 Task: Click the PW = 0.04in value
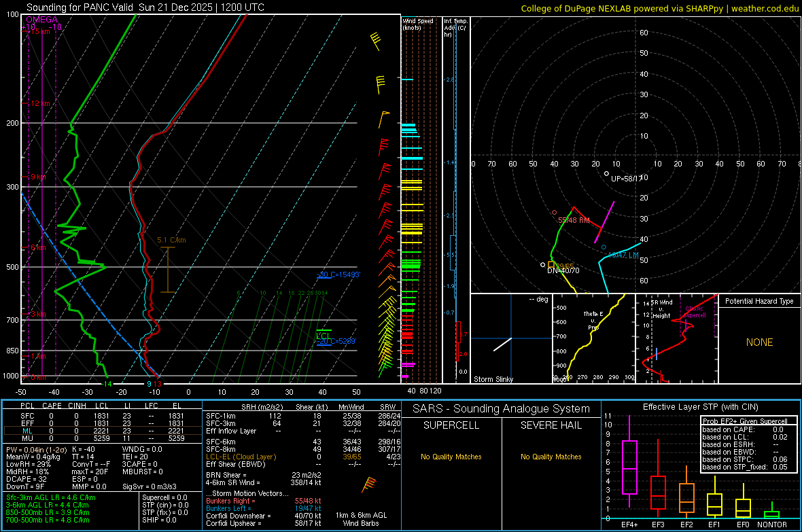coord(36,450)
